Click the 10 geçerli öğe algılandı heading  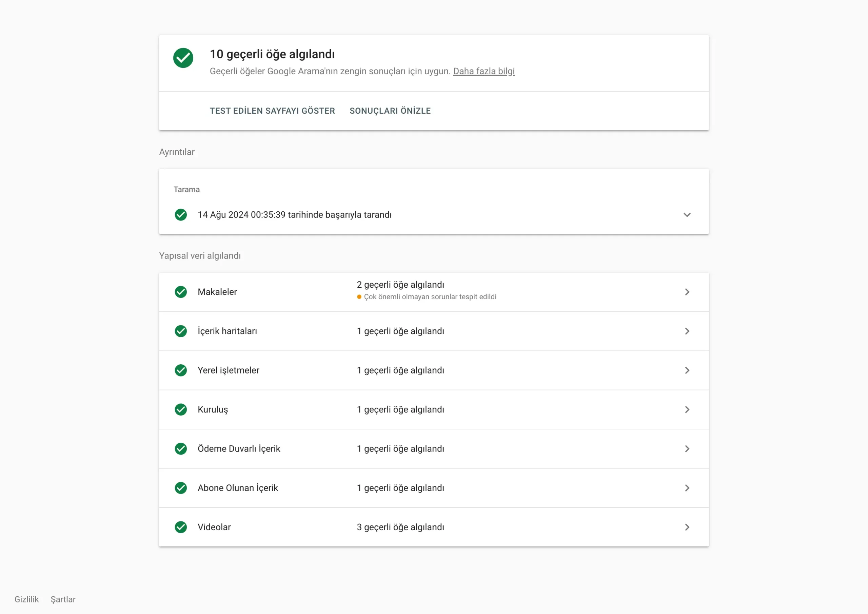tap(272, 54)
